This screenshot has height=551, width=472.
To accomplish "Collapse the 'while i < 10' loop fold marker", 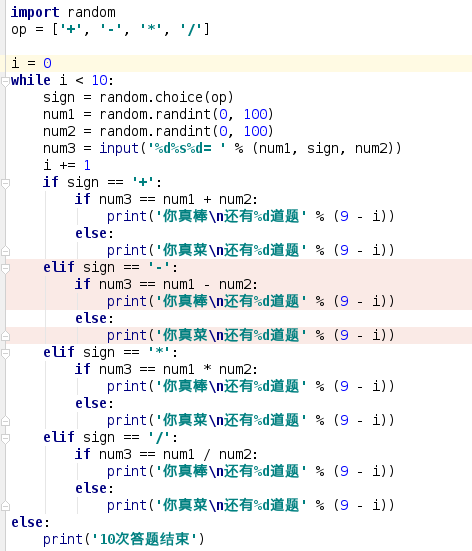I will [x=5, y=82].
